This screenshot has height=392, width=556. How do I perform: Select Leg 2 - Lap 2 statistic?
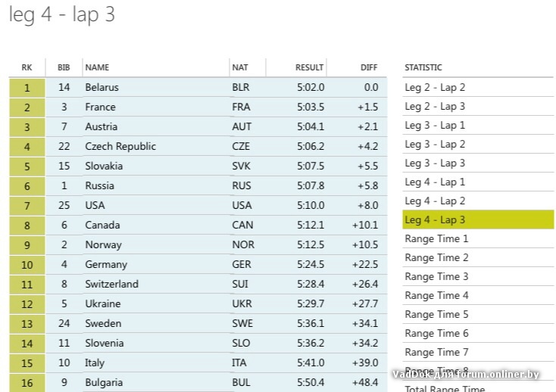(x=436, y=88)
